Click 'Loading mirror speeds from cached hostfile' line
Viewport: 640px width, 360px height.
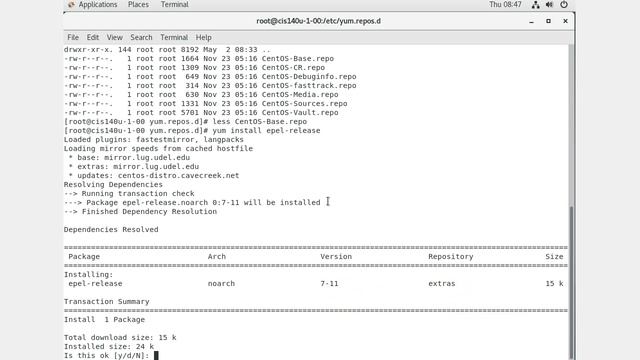pos(158,149)
